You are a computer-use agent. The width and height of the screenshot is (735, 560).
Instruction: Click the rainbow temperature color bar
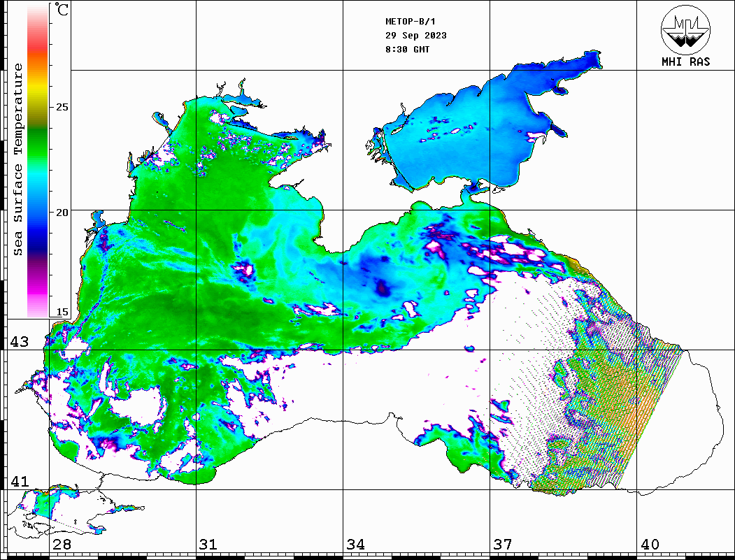(x=38, y=161)
